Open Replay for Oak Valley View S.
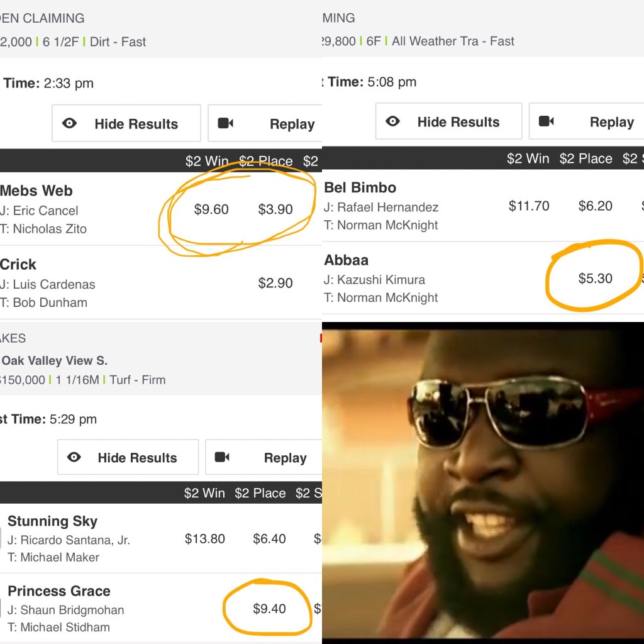The image size is (644, 644). click(x=264, y=457)
